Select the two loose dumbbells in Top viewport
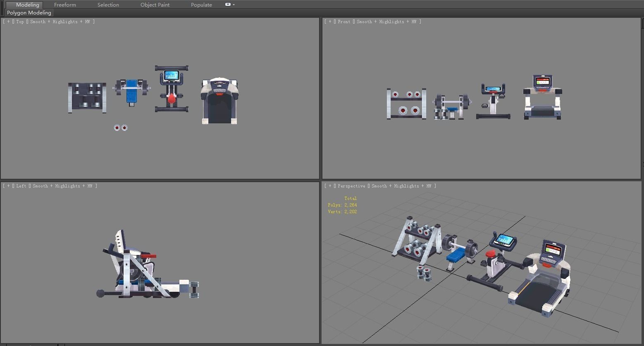 coord(121,128)
